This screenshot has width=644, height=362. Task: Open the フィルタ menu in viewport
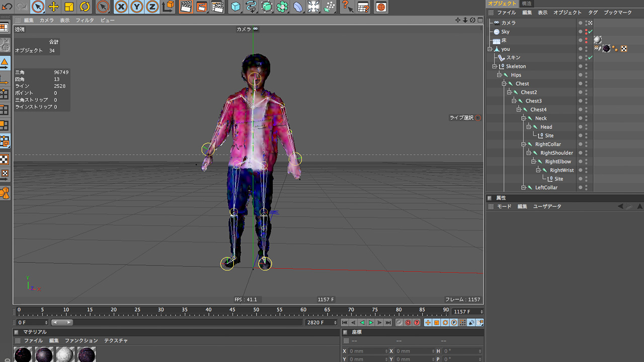click(85, 20)
